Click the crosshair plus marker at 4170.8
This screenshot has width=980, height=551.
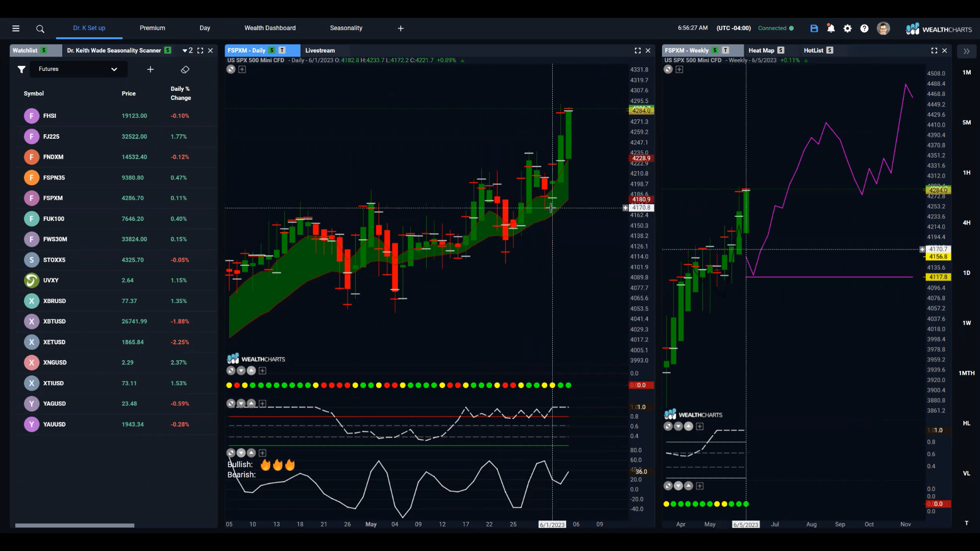(625, 208)
